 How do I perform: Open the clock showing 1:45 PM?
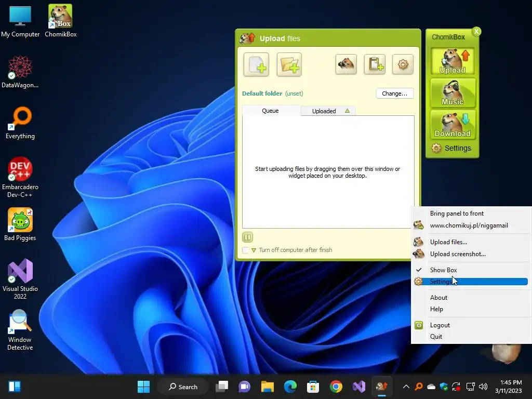pyautogui.click(x=509, y=387)
